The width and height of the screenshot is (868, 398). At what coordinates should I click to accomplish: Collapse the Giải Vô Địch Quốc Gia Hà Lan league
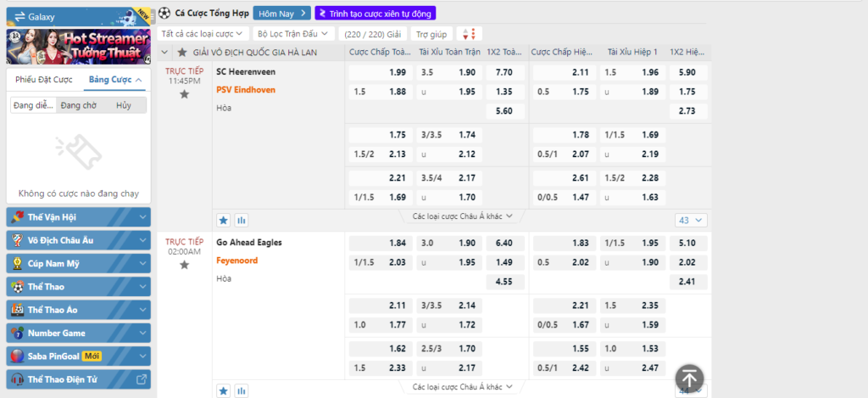[164, 52]
